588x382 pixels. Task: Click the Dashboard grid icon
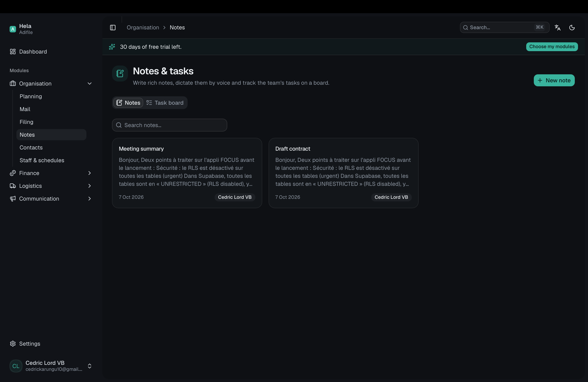point(13,52)
